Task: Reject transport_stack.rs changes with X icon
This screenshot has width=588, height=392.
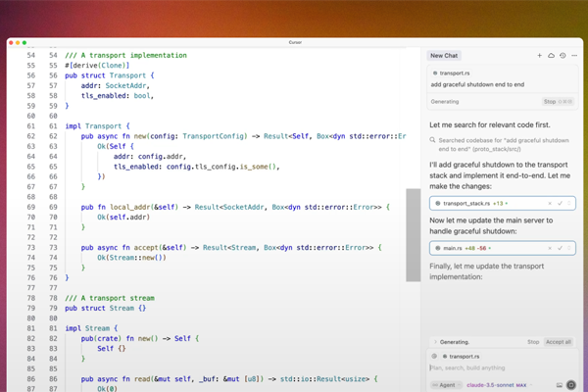Action: click(550, 203)
